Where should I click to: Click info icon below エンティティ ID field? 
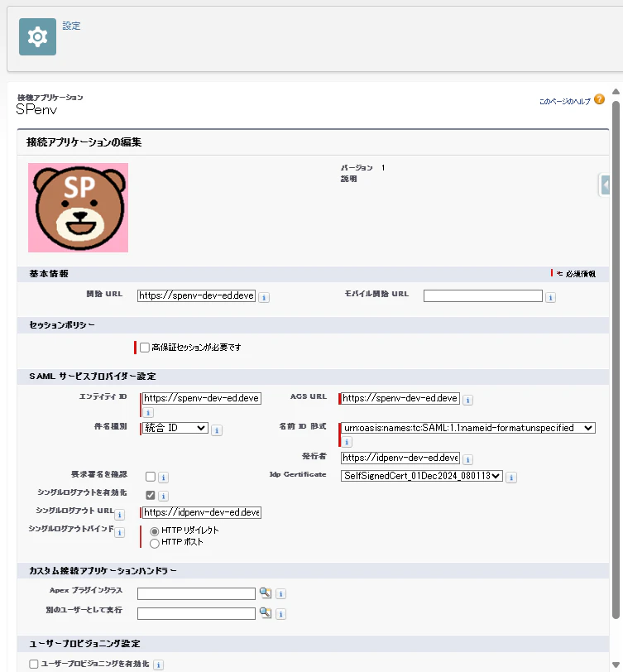[148, 412]
